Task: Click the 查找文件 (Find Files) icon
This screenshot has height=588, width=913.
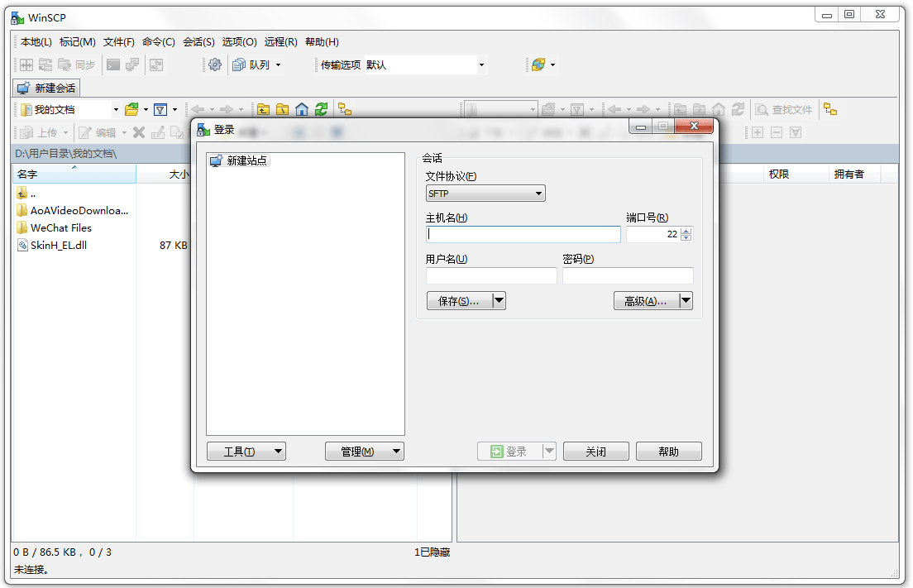Action: (x=783, y=108)
